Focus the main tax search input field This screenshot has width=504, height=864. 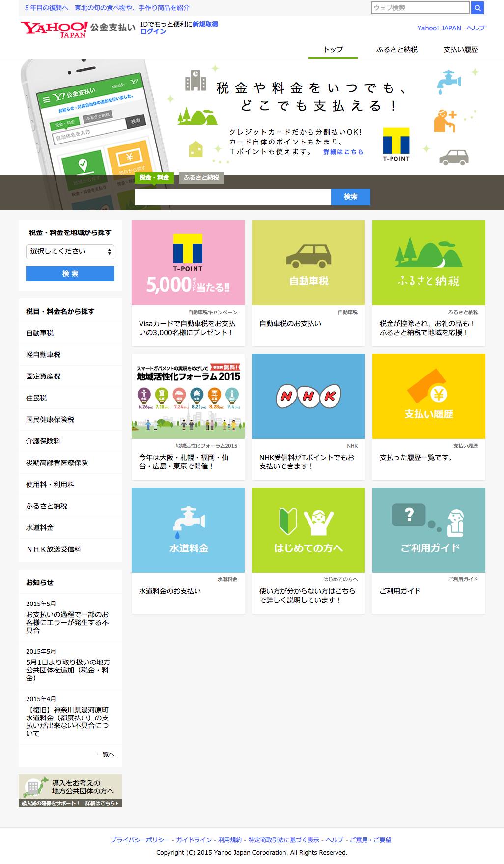[233, 197]
